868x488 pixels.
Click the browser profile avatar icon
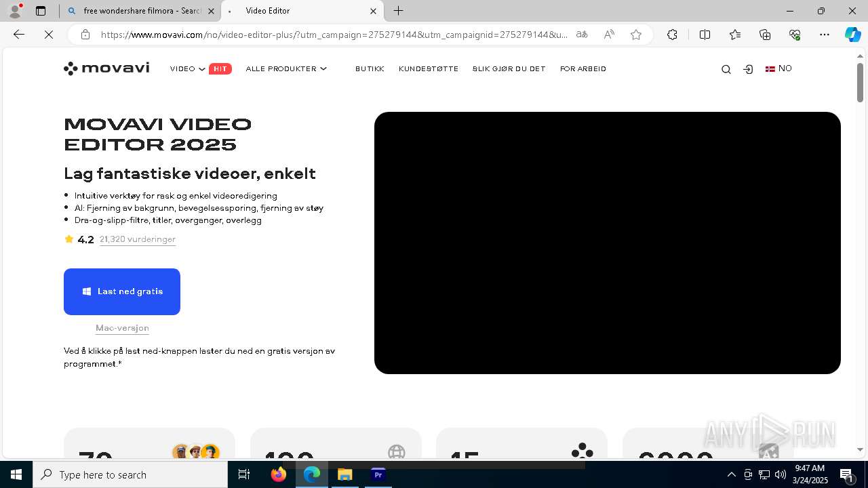[15, 11]
